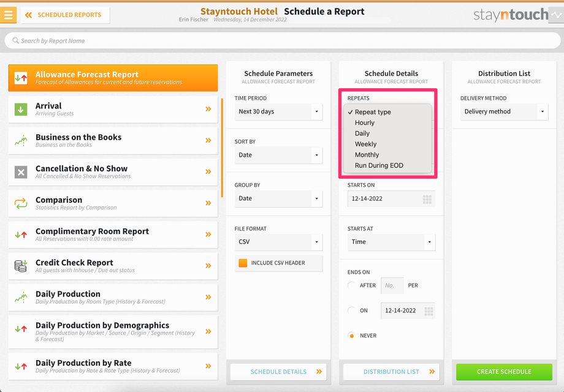
Task: Select the Ends On date radio button
Action: 351,311
